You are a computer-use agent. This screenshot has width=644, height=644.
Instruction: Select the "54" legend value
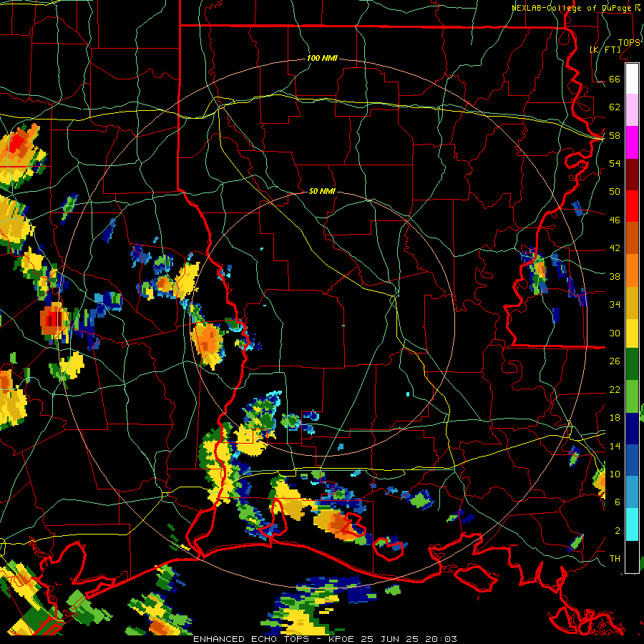(615, 163)
